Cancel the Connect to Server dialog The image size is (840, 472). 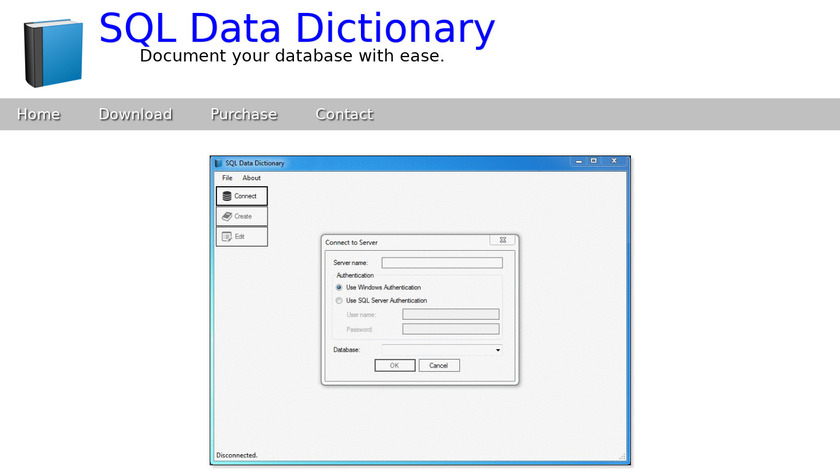click(439, 365)
